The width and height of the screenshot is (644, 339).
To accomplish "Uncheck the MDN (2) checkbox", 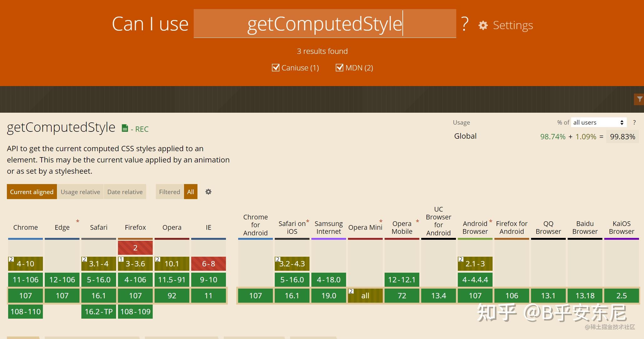I will tap(340, 68).
